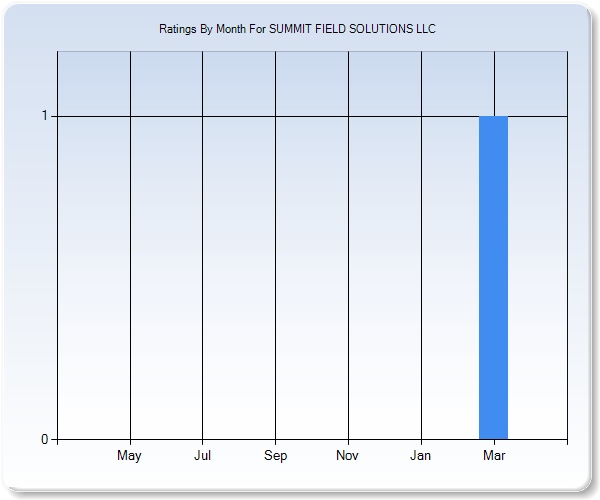Select the 'Jan' axis label
Viewport: 600px width, 500px height.
click(421, 455)
